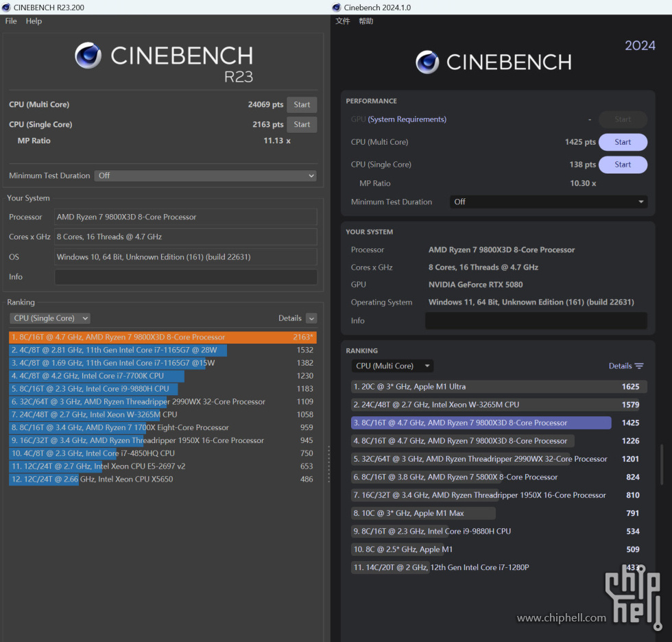Screen dimensions: 672x642
Task: Click the Cinebench 2024 sphere logo
Action: coord(427,62)
